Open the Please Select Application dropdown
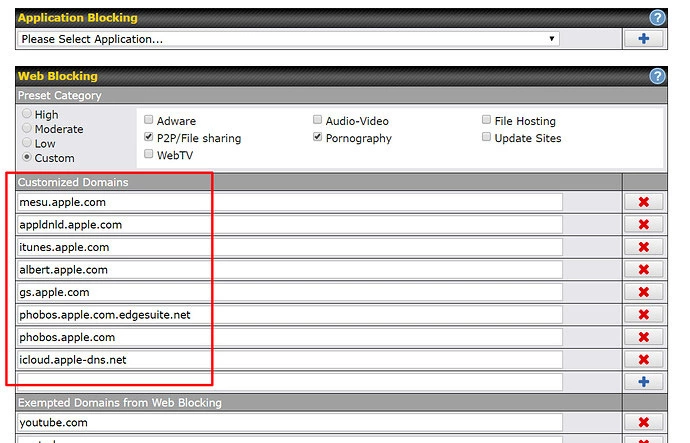The height and width of the screenshot is (443, 690). click(287, 39)
